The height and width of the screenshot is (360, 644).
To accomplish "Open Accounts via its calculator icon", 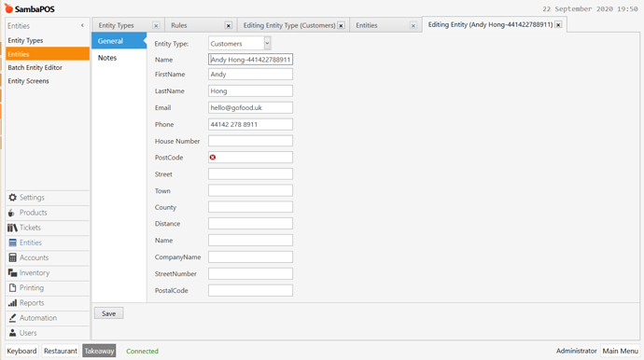I will click(13, 257).
